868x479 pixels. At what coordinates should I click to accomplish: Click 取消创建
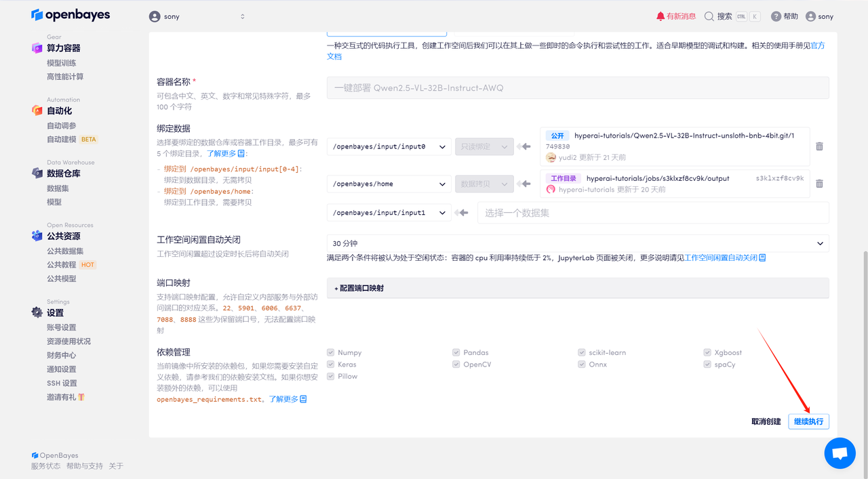click(x=766, y=421)
